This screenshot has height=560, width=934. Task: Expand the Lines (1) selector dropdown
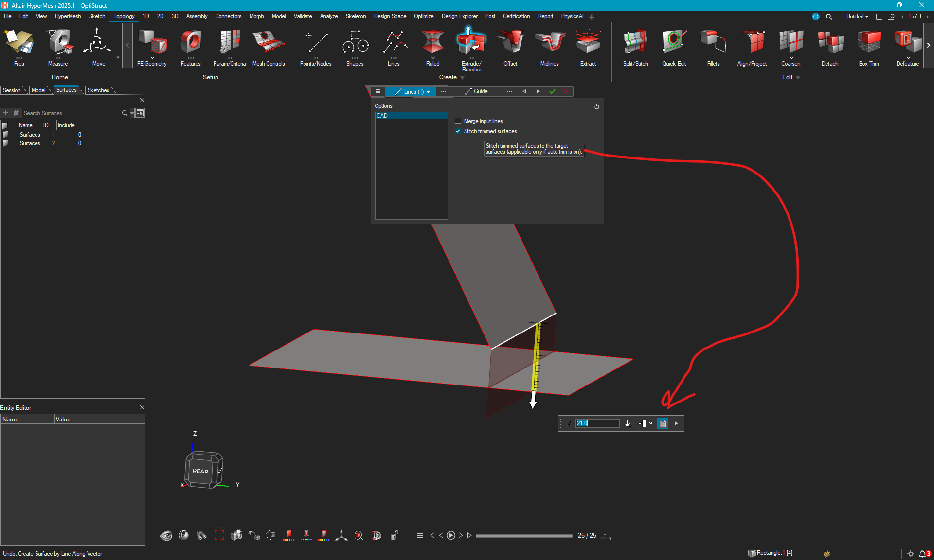[x=428, y=92]
